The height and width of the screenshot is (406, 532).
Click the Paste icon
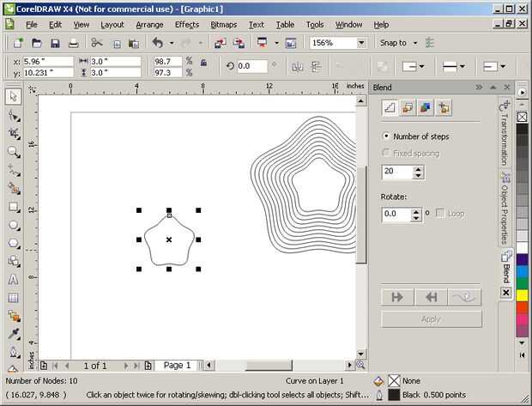[x=134, y=44]
